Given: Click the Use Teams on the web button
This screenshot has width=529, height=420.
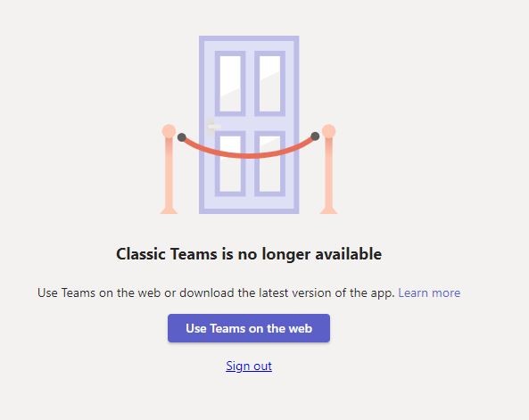Looking at the screenshot, I should 249,328.
